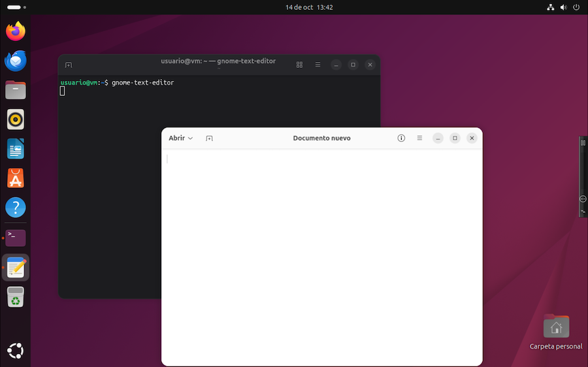Open a new terminal tab
Screen dimensions: 588x367
click(x=69, y=65)
